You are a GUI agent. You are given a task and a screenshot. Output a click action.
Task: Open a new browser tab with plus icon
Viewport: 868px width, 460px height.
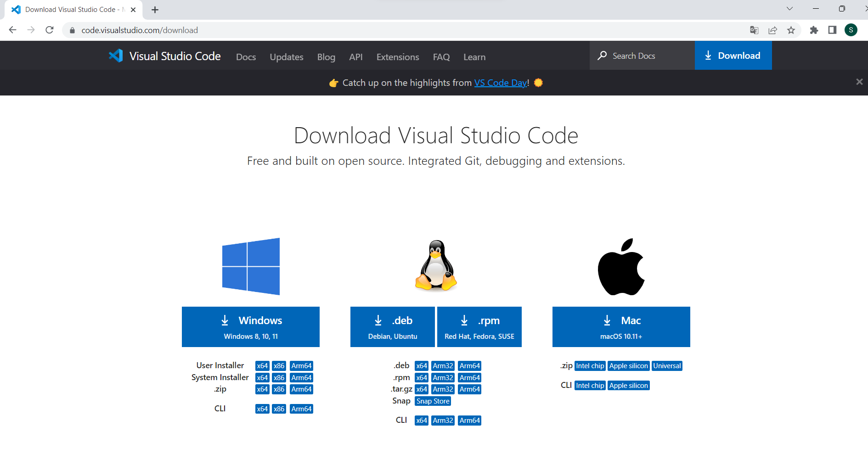(155, 10)
